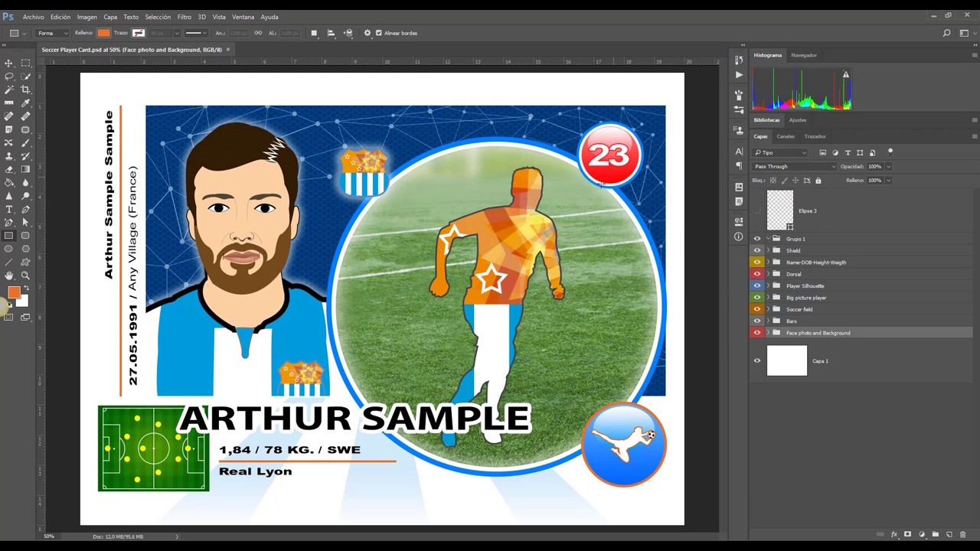Hide the Soccer field group
The width and height of the screenshot is (980, 551).
[757, 309]
